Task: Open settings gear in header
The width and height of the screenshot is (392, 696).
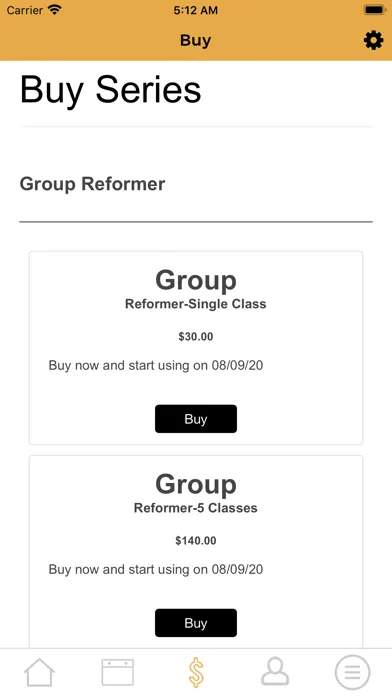Action: pyautogui.click(x=373, y=40)
